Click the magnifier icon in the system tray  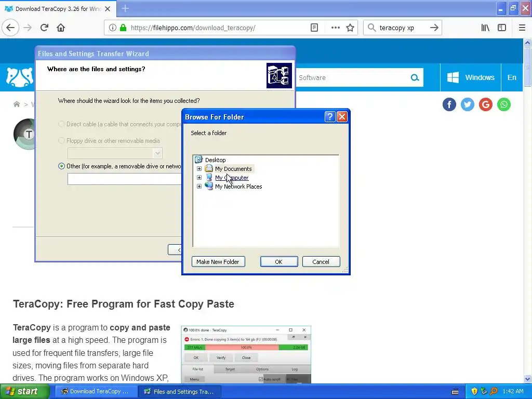494,392
